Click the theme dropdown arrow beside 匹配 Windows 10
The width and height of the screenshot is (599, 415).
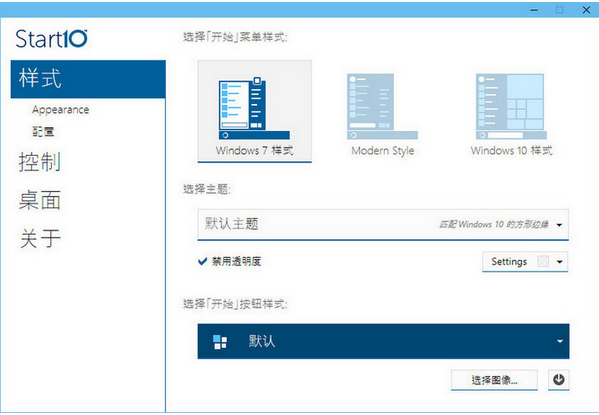tap(559, 225)
